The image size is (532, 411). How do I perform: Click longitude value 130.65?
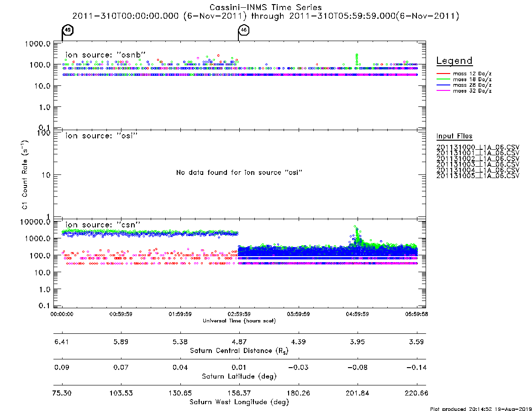pyautogui.click(x=180, y=393)
